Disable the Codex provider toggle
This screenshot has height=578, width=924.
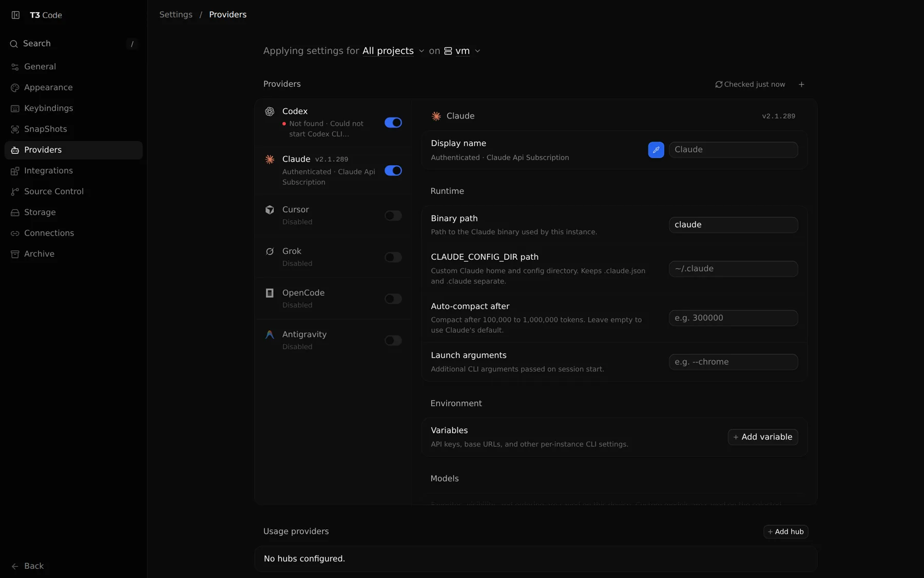click(393, 123)
